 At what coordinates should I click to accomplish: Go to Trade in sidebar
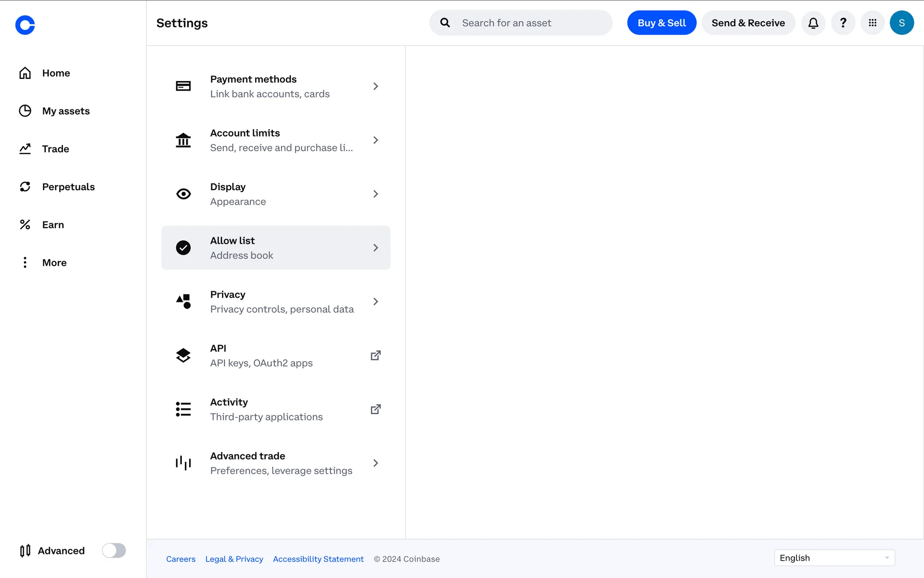pyautogui.click(x=55, y=149)
